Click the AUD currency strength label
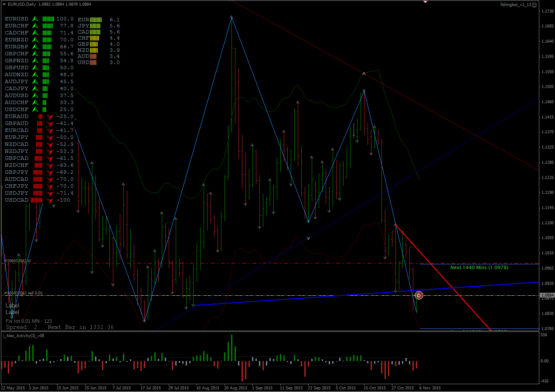 click(83, 57)
